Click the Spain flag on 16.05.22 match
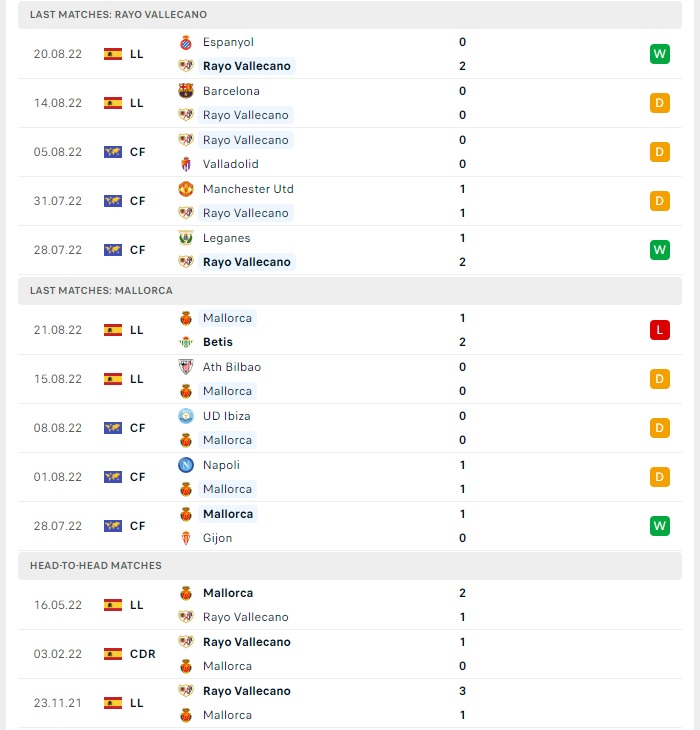The width and height of the screenshot is (700, 730). coord(113,605)
